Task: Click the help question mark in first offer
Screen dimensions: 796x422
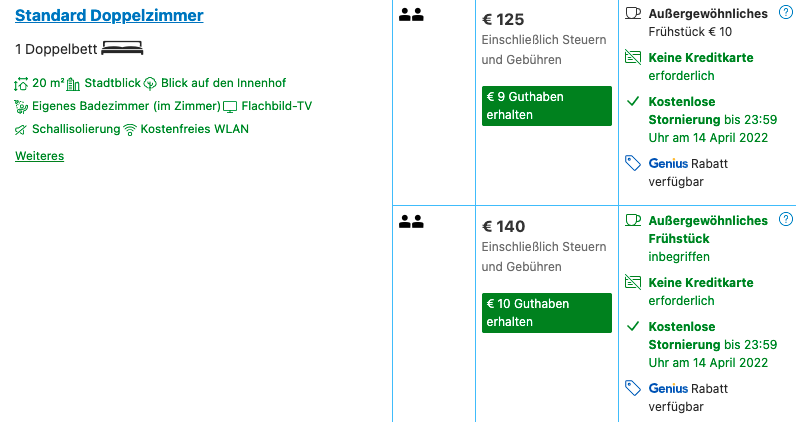Action: click(785, 12)
